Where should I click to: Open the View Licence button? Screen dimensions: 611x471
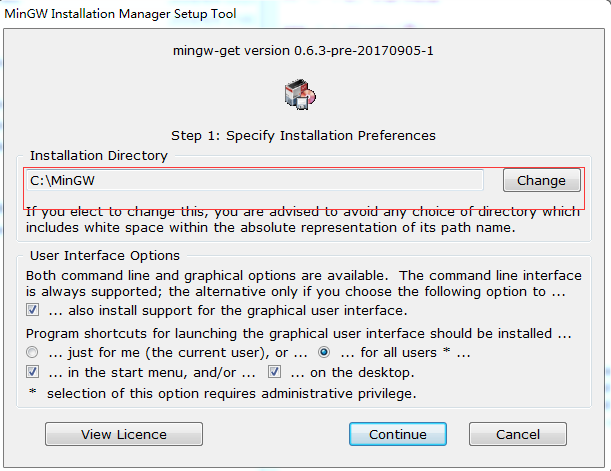click(124, 434)
